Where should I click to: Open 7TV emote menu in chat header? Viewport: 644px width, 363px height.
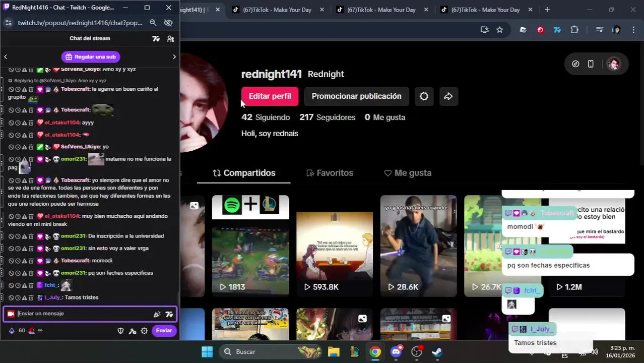pos(156,39)
